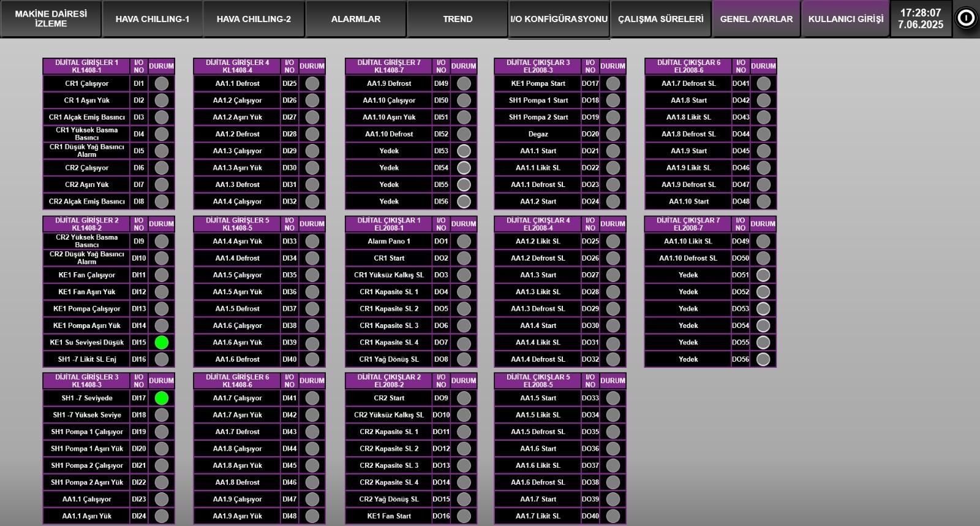Click the AA1.10 Likit SL label
The height and width of the screenshot is (526, 980).
[x=688, y=242]
